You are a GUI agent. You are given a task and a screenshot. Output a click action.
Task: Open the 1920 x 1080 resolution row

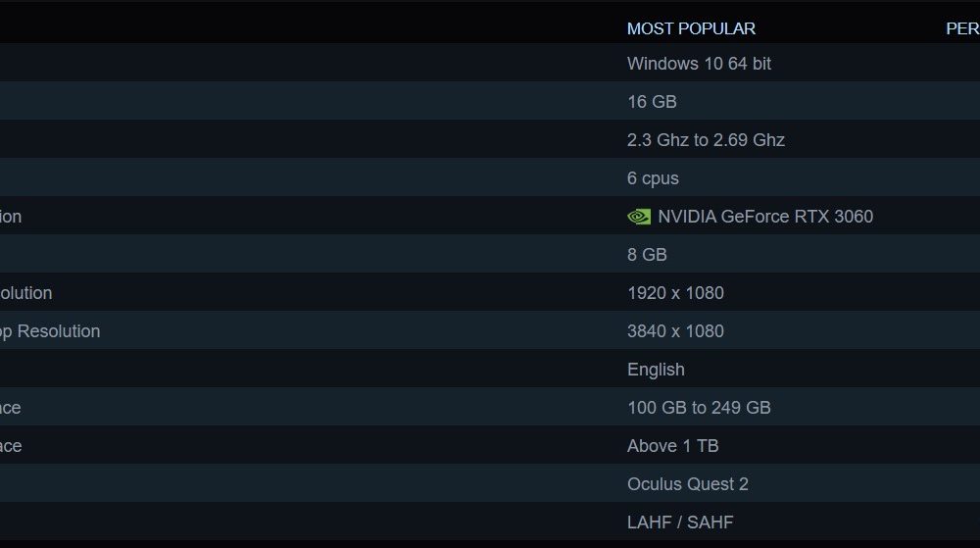490,292
